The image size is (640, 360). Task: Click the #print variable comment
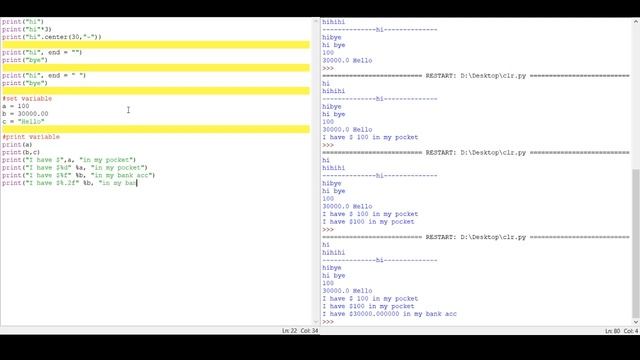(31, 137)
